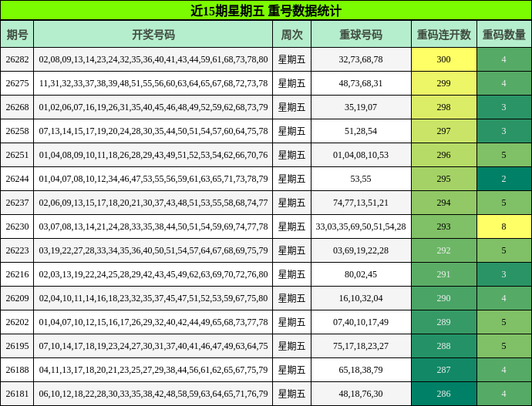Click repeat numbers 80,02,45
The image size is (532, 406).
[x=361, y=274]
